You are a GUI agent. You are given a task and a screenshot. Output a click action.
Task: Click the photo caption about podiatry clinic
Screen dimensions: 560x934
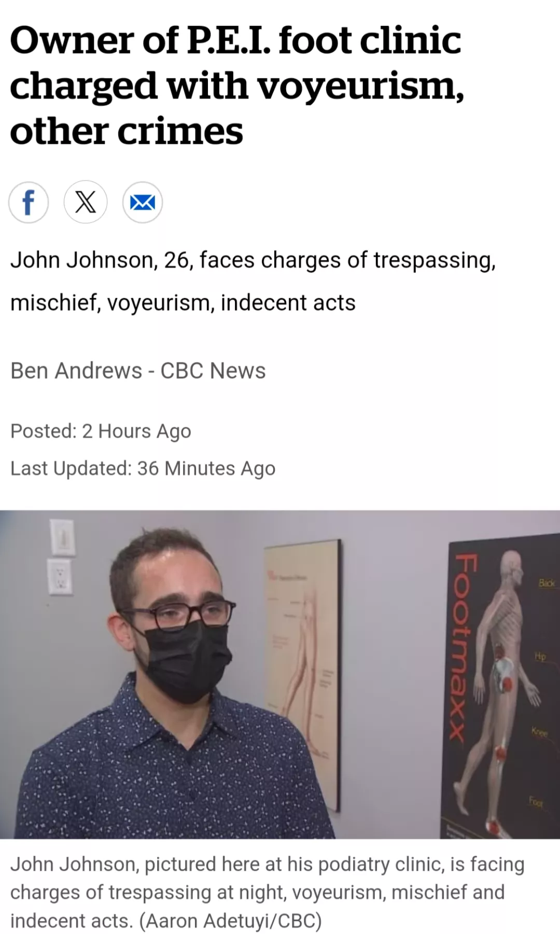click(x=268, y=892)
